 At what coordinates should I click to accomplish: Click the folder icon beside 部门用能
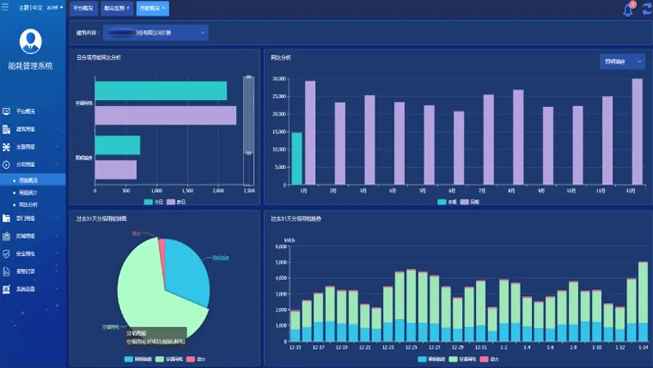pos(6,218)
